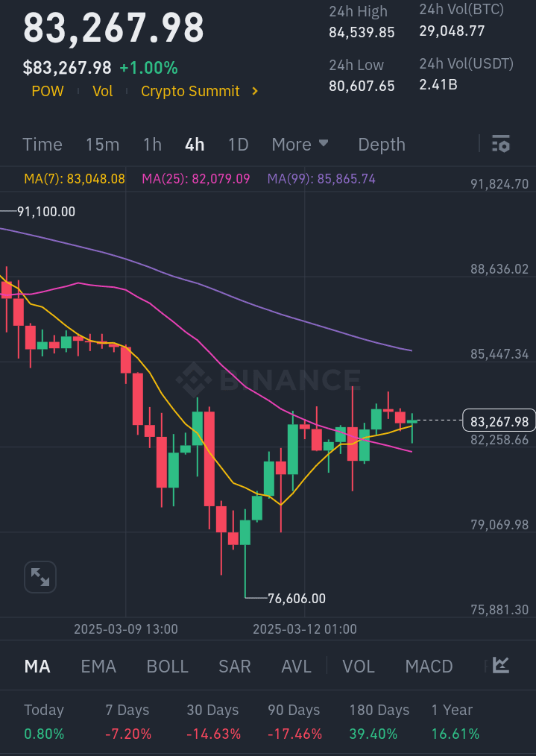
Task: Expand the More timeframes dropdown
Action: pos(300,144)
